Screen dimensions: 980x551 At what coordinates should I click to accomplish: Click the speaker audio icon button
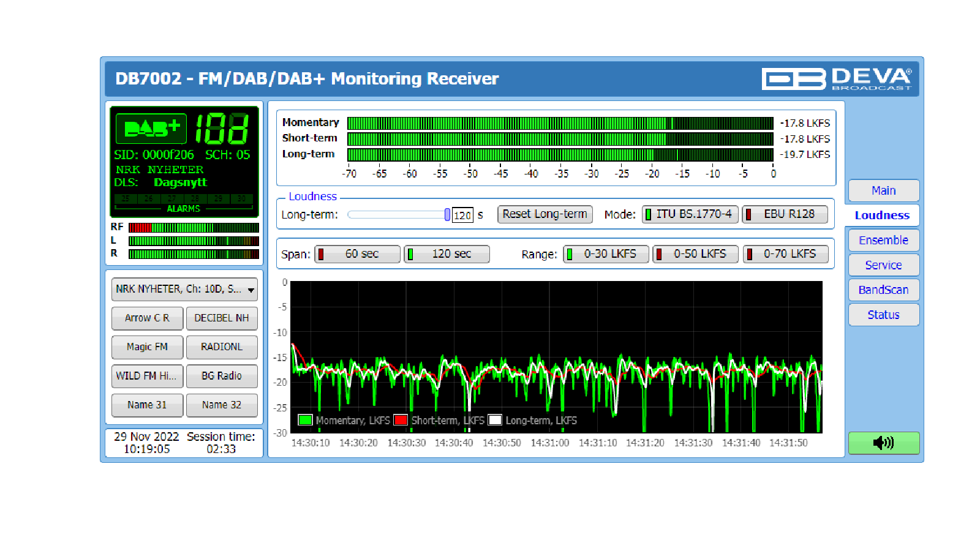pos(883,443)
